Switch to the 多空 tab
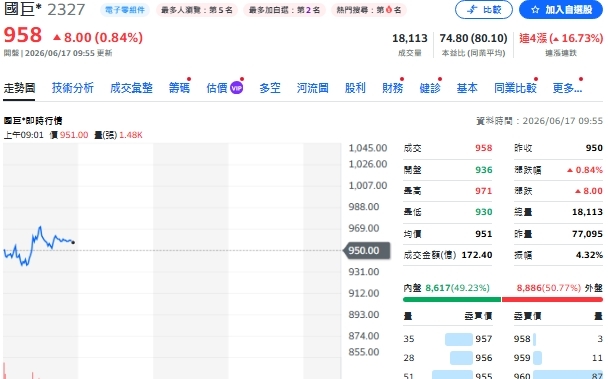Viewport: 608px width, 379px height. click(x=270, y=88)
